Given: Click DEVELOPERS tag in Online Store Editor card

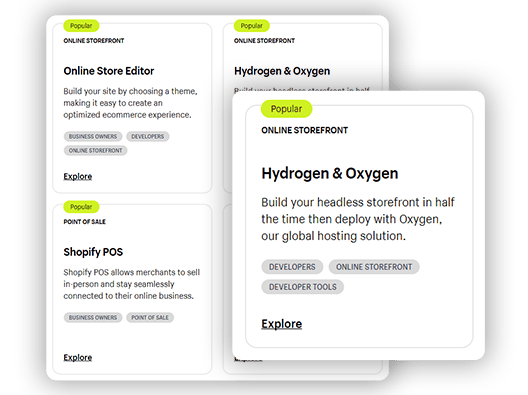Looking at the screenshot, I should point(147,136).
